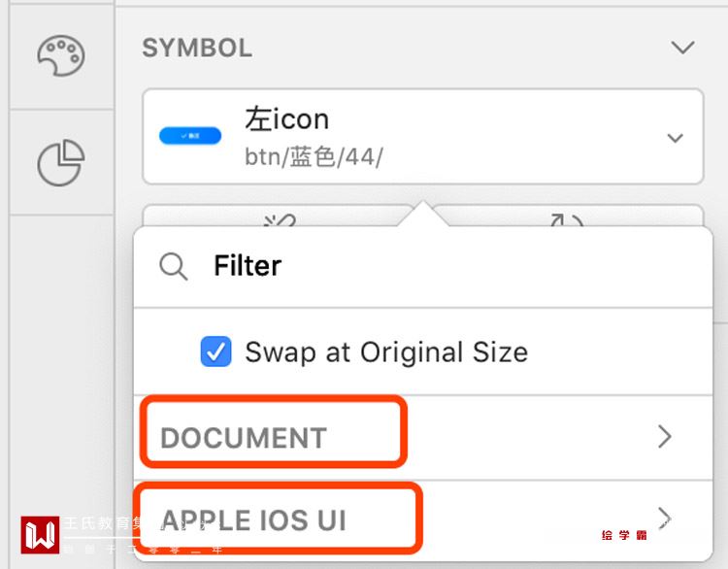The width and height of the screenshot is (728, 569).
Task: Click the arrow beside APPLE IOS UI
Action: [x=665, y=516]
